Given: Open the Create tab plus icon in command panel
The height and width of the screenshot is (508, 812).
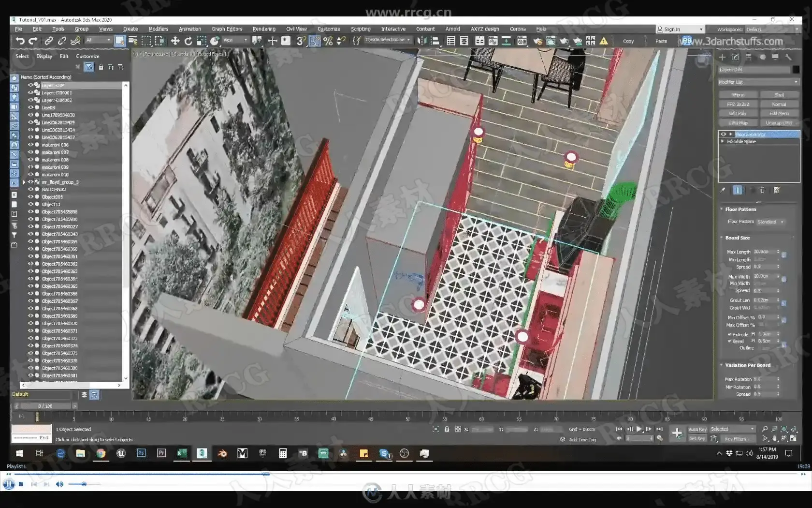Looking at the screenshot, I should 722,57.
